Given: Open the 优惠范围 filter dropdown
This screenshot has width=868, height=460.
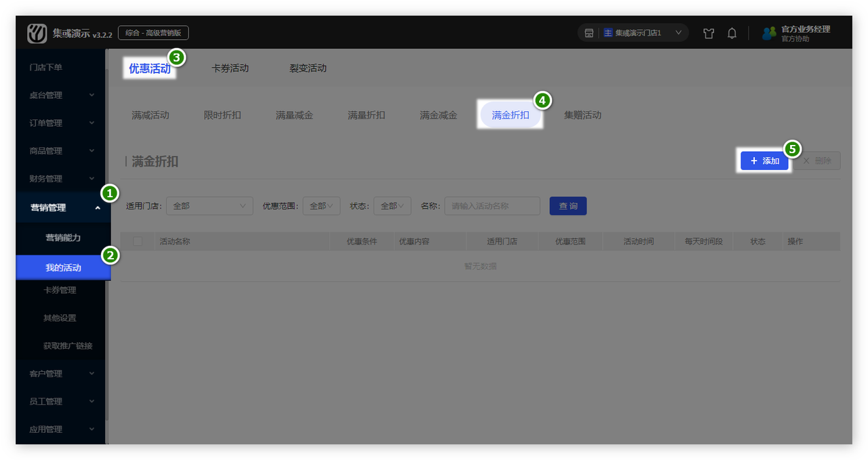Looking at the screenshot, I should (321, 206).
